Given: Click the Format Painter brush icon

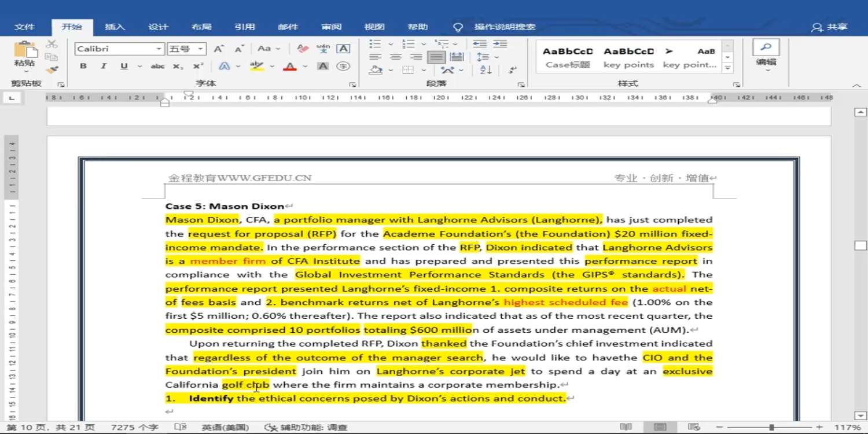Looking at the screenshot, I should pos(52,70).
